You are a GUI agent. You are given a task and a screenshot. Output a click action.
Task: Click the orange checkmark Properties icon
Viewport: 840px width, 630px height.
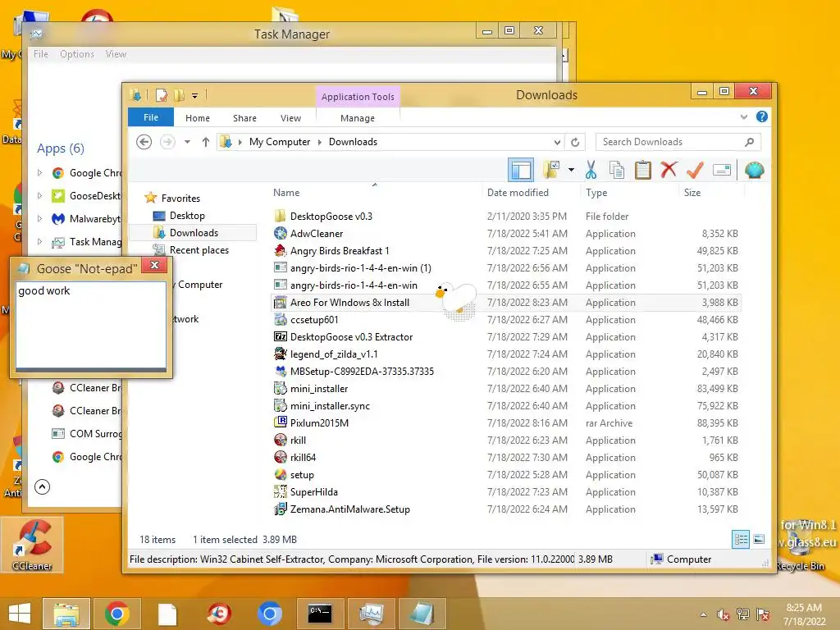coord(696,170)
